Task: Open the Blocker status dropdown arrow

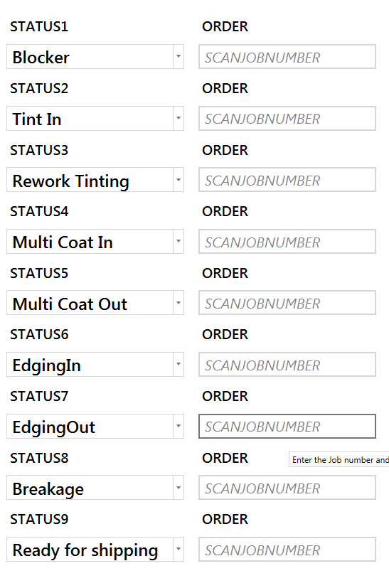Action: [x=178, y=57]
